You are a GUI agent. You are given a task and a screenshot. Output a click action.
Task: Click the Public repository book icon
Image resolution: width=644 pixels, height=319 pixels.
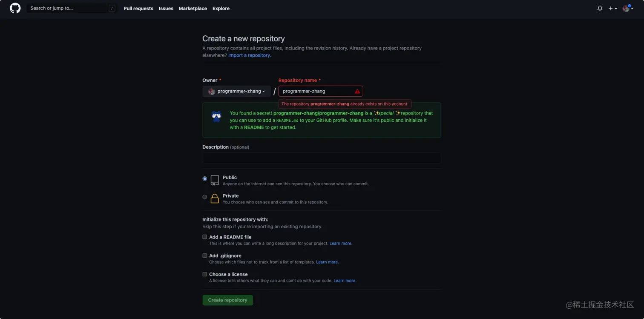215,180
